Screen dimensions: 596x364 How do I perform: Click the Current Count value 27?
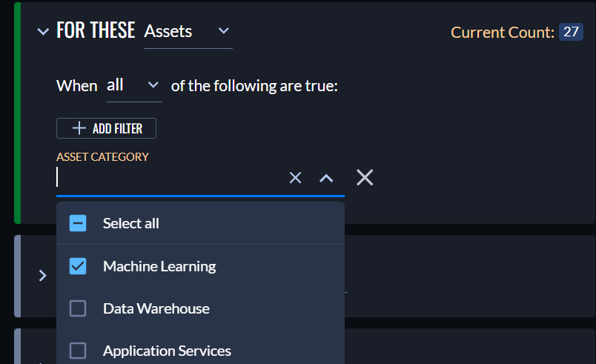coord(571,32)
